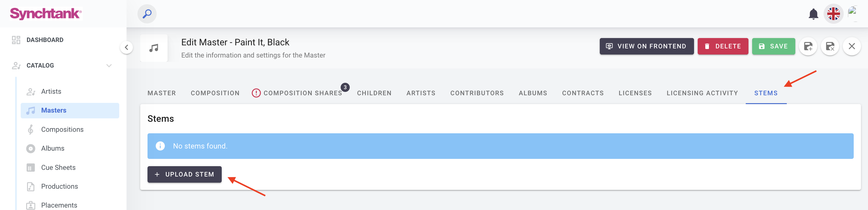The image size is (868, 210).
Task: Close the Edit Master page
Action: pyautogui.click(x=852, y=46)
